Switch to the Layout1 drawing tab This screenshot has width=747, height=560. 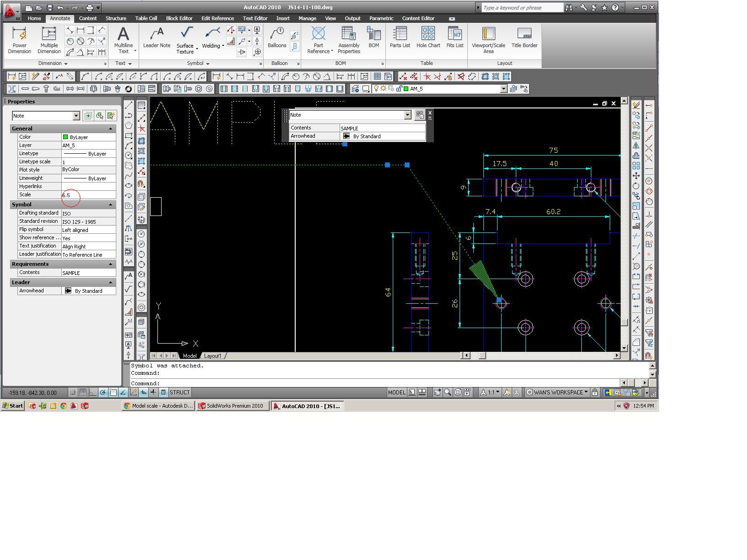[213, 355]
